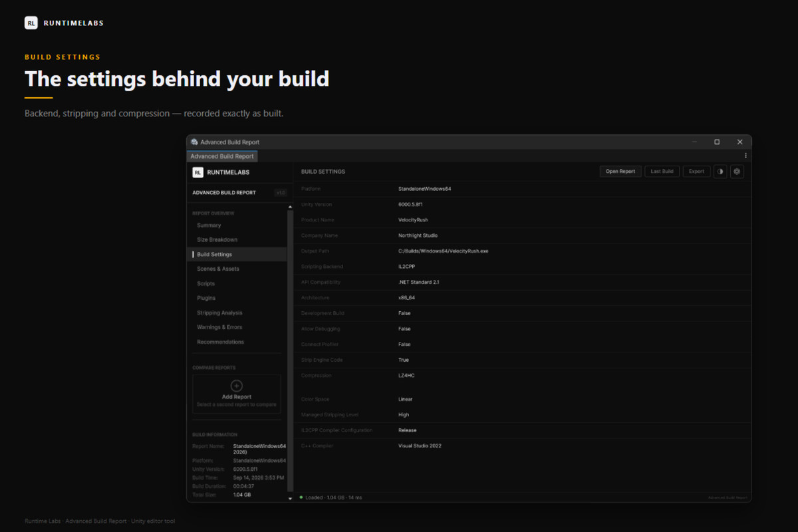Minimize the Advanced Build Report window
Viewport: 798px width, 532px height.
(694, 142)
